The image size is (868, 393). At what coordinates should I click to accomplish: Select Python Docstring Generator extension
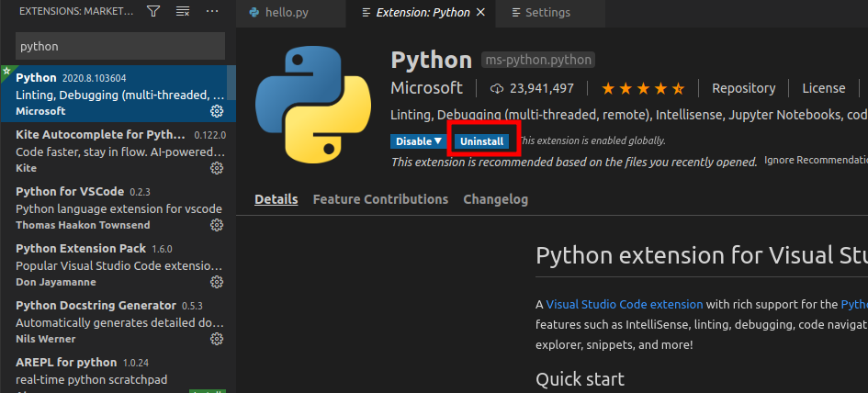click(118, 321)
